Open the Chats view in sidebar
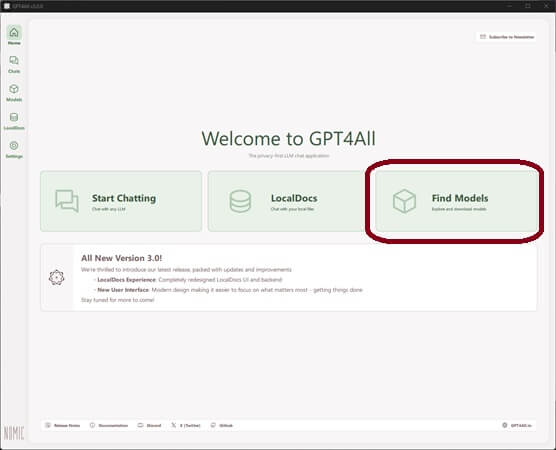Viewport: 556px width, 450px height. point(14,64)
